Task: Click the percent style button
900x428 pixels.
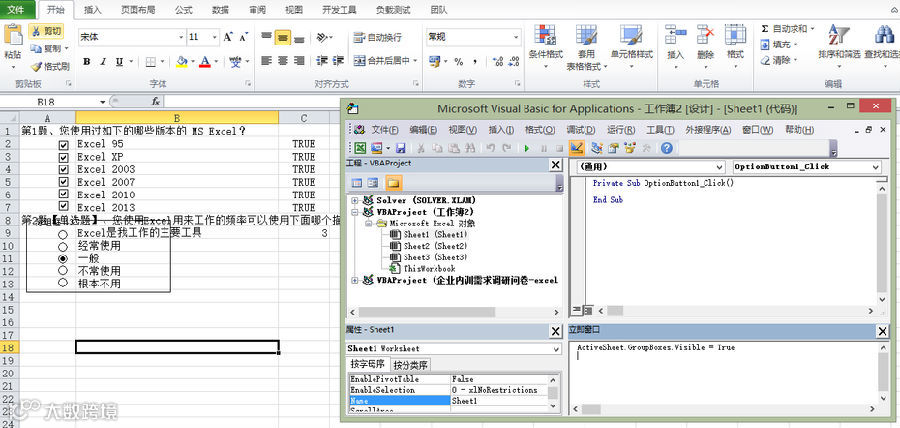Action: coord(459,61)
